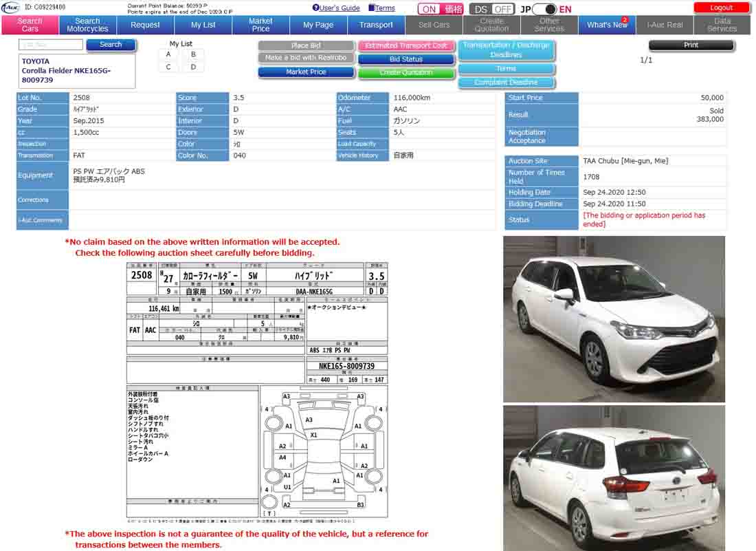The height and width of the screenshot is (551, 756).
Task: Click auction site TAA Chubu text
Action: click(625, 161)
